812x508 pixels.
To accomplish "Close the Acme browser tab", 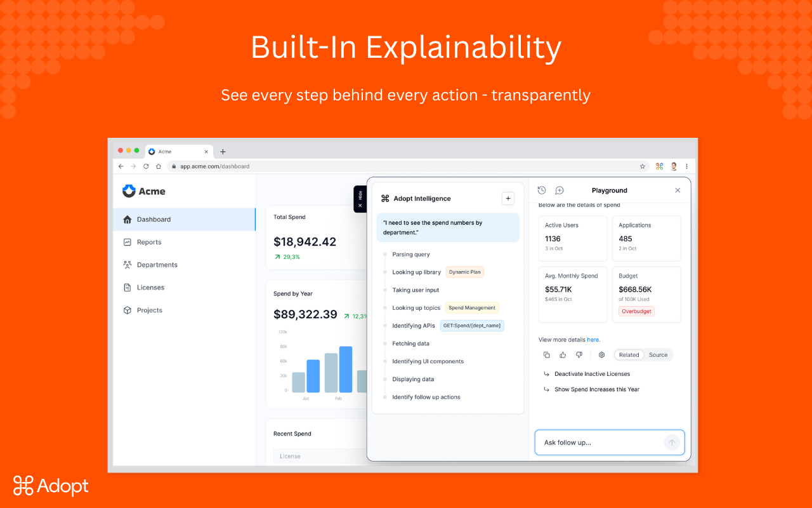I will (206, 152).
